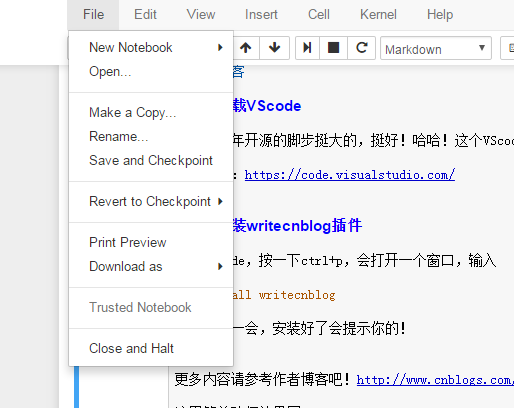514x408 pixels.
Task: Choose Rename... in the File menu
Action: click(151, 136)
